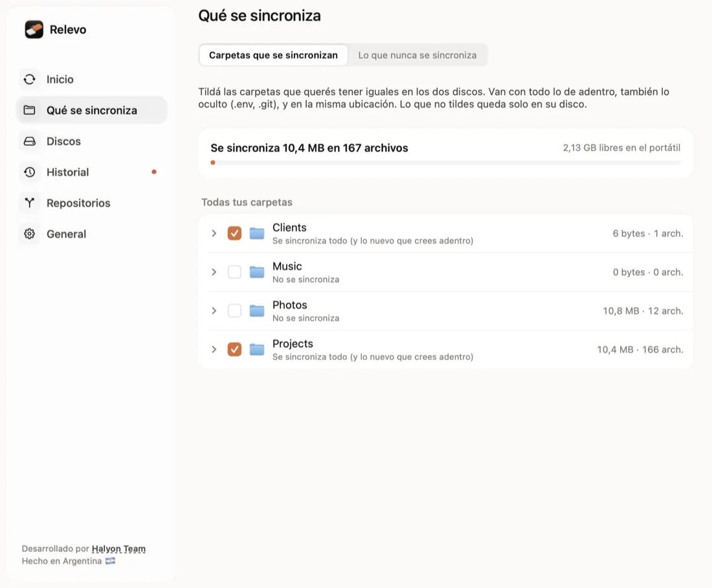Click Projects 'Se sincroniza todo' status text

[373, 357]
